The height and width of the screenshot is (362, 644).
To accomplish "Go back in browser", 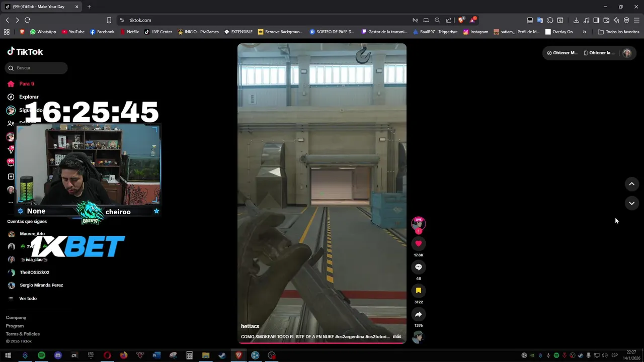I will (7, 20).
